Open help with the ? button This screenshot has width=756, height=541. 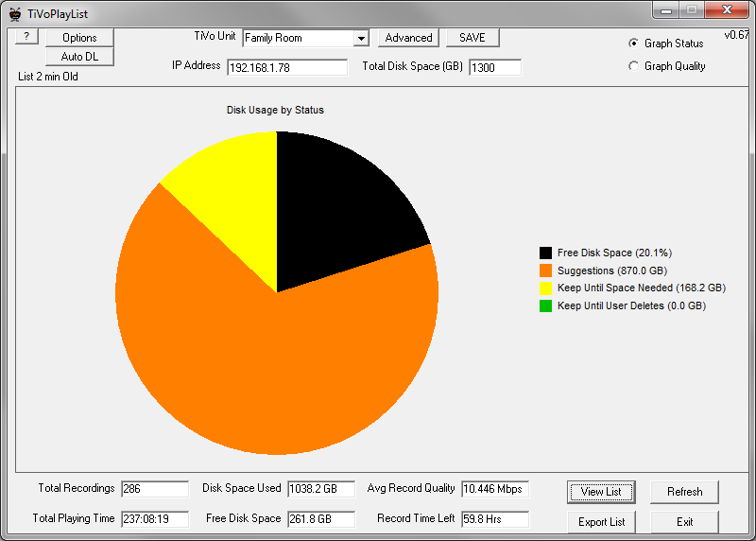(x=26, y=36)
